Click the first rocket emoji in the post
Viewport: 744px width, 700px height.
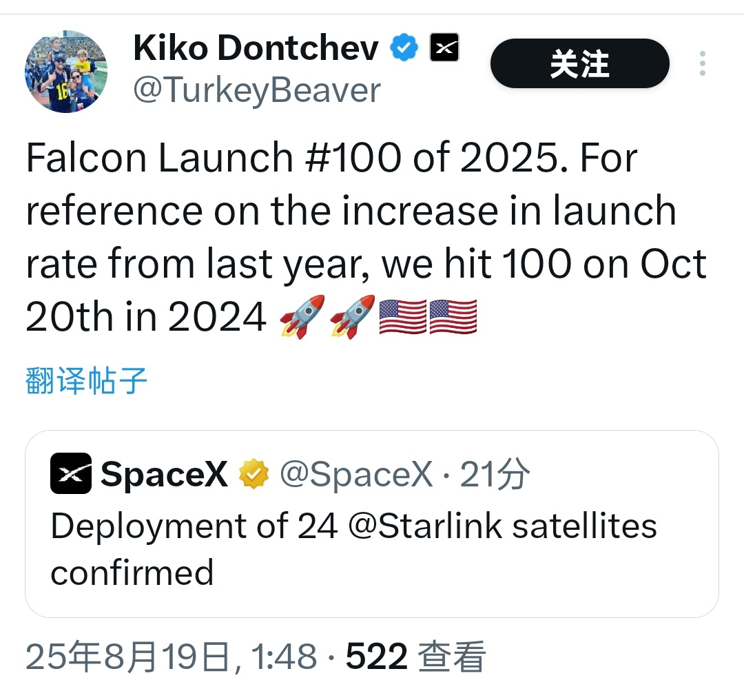pyautogui.click(x=302, y=316)
